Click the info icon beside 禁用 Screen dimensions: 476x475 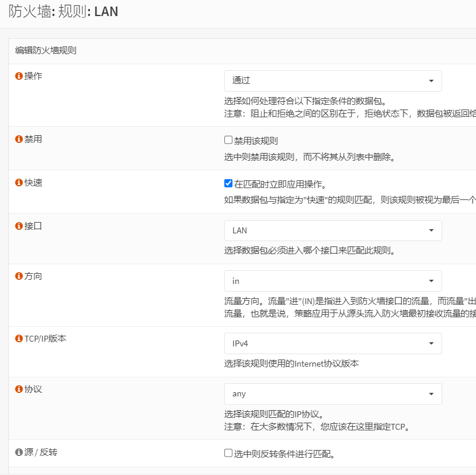tap(19, 139)
